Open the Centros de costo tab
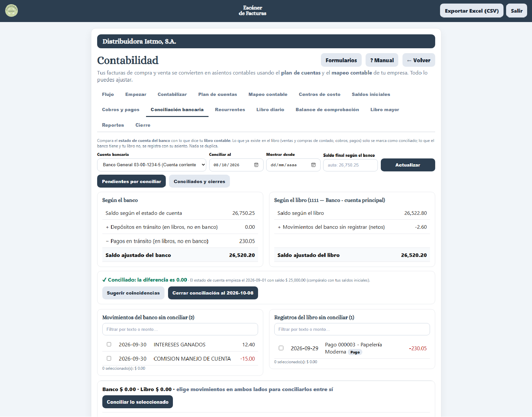The width and height of the screenshot is (532, 417). [320, 94]
